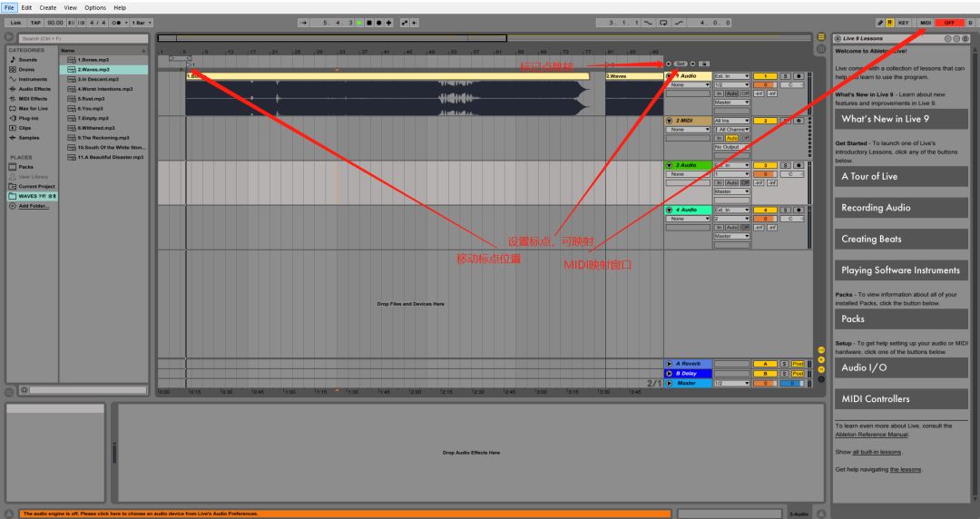
Task: Select Drums category in browser
Action: (26, 69)
